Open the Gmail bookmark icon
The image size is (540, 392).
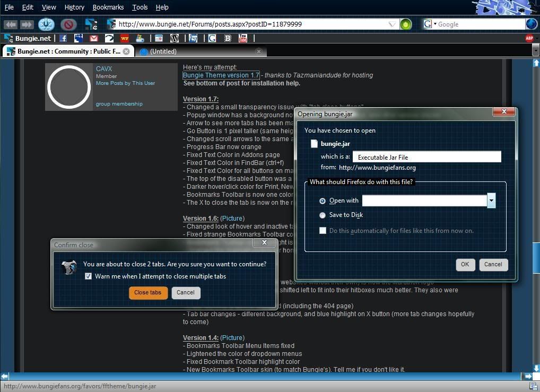point(94,38)
